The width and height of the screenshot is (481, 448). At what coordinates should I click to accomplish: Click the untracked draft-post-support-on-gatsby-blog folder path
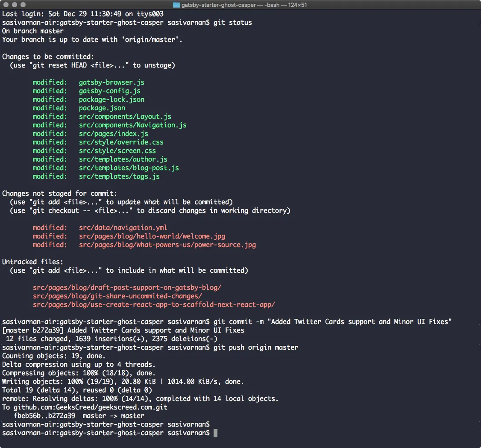(127, 287)
